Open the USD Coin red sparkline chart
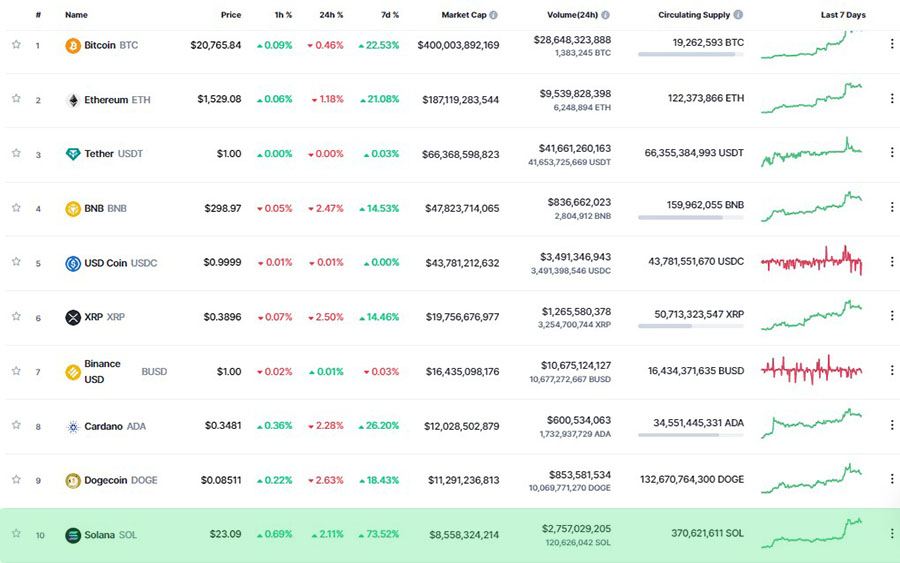Screen dimensions: 900x563 coord(812,262)
